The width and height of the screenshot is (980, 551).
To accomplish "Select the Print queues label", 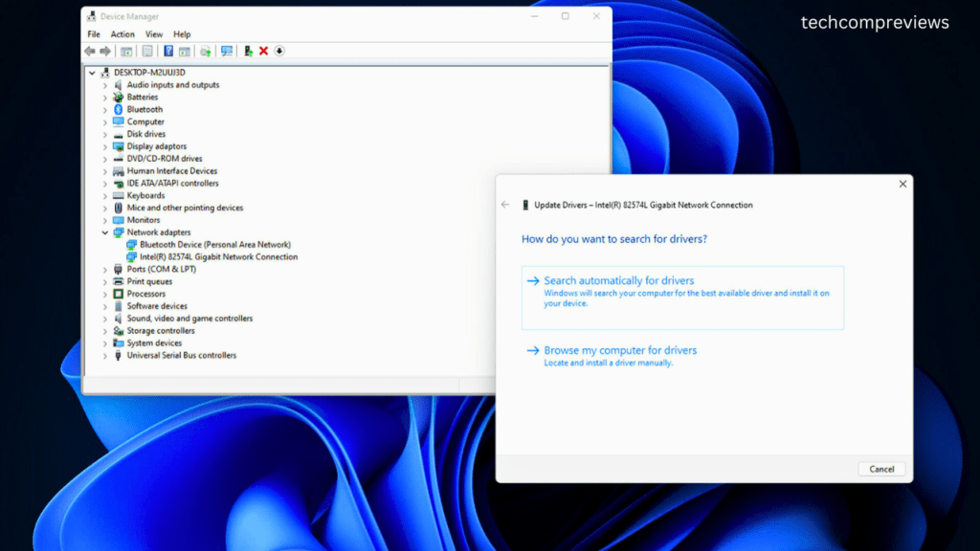I will pyautogui.click(x=149, y=282).
